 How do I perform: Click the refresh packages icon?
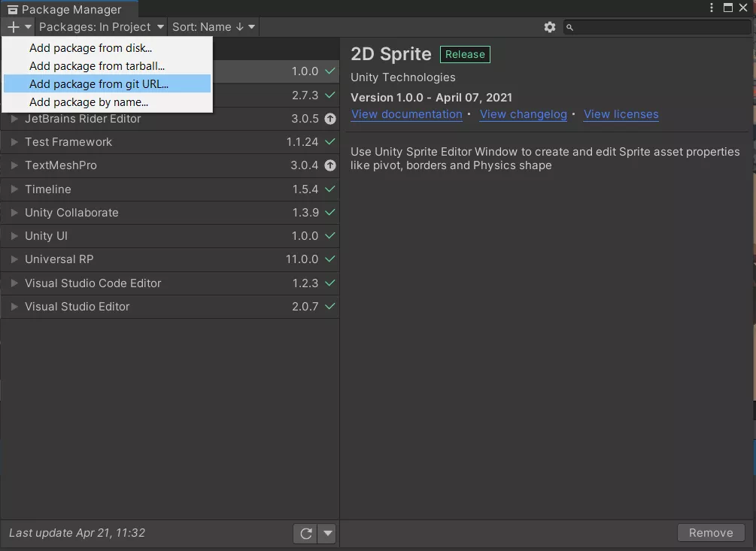click(x=306, y=534)
